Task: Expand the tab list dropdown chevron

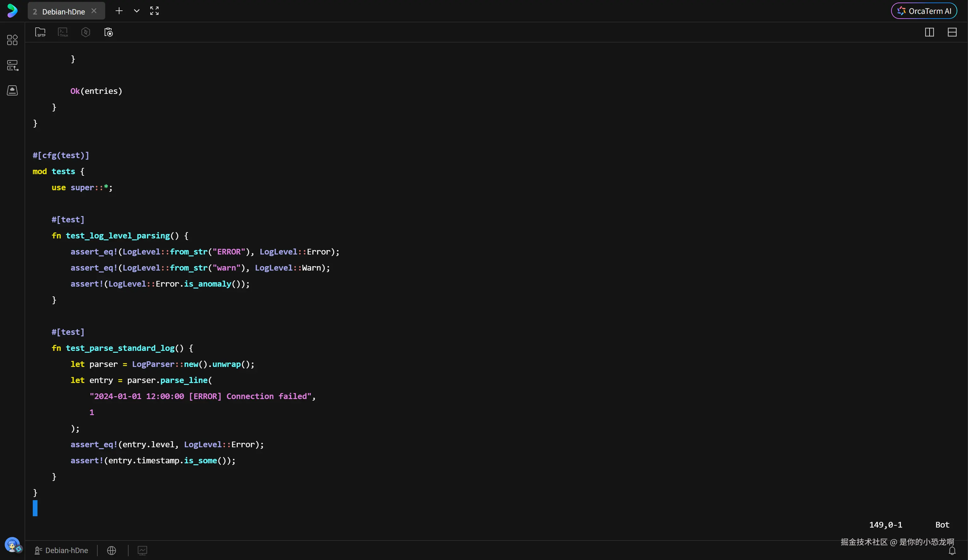Action: pyautogui.click(x=136, y=11)
